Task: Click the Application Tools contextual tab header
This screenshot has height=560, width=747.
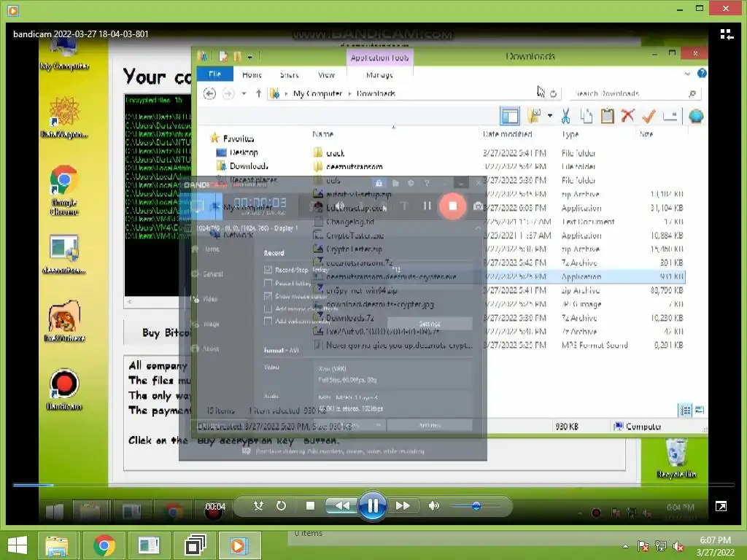Action: click(x=379, y=58)
